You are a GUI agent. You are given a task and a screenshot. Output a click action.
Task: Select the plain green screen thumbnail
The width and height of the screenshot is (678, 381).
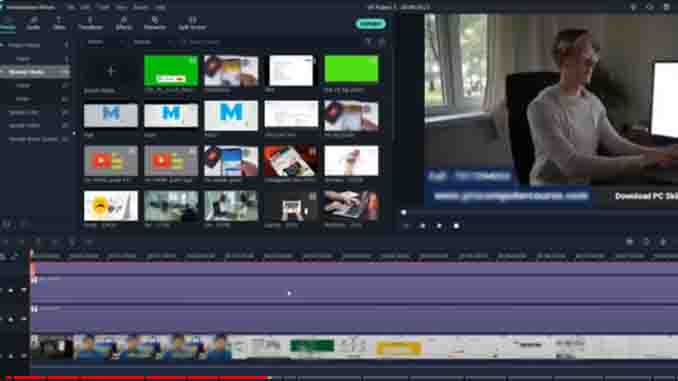(x=351, y=69)
